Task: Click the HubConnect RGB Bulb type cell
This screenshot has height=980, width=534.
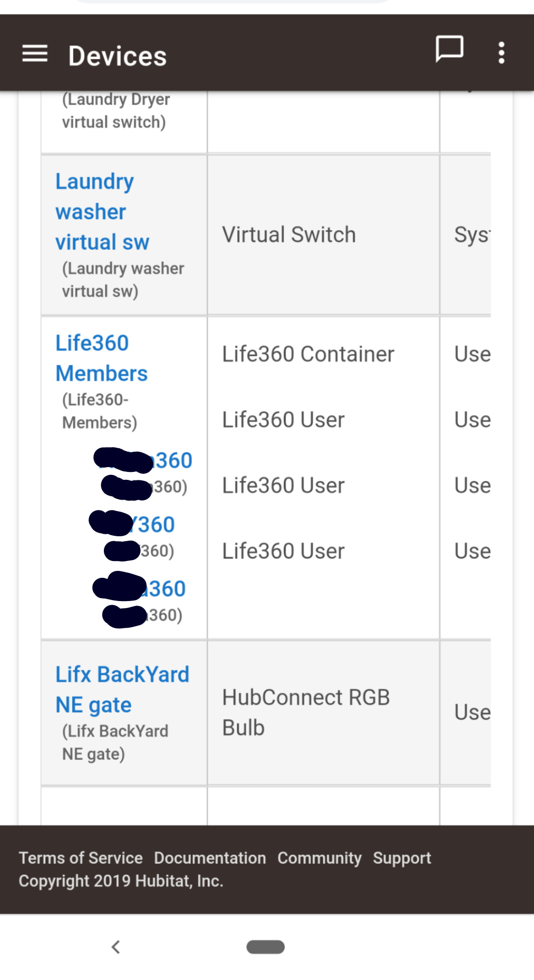Action: tap(306, 712)
